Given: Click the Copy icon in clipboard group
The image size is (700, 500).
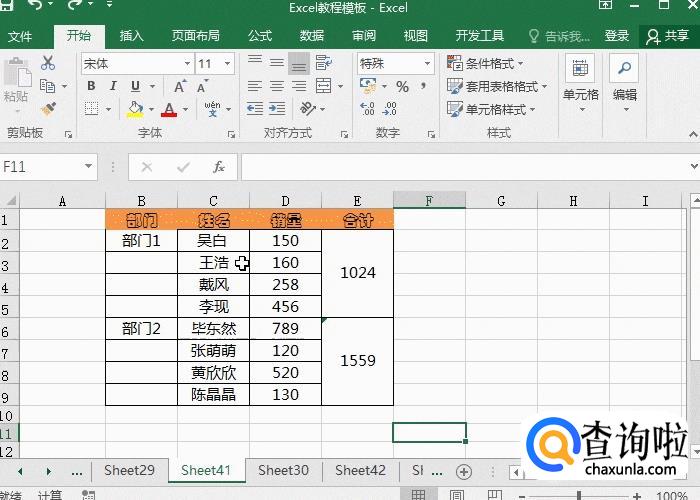Looking at the screenshot, I should click(47, 85).
